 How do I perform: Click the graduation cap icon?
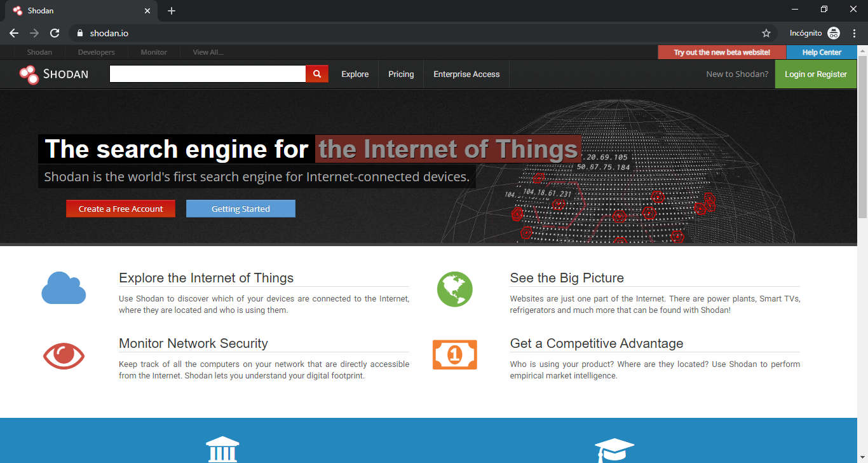click(614, 450)
